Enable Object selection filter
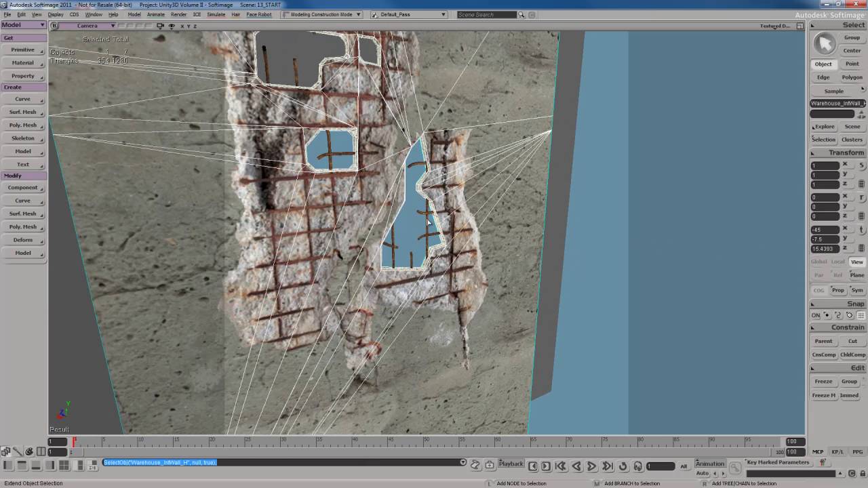868x488 pixels. point(823,64)
